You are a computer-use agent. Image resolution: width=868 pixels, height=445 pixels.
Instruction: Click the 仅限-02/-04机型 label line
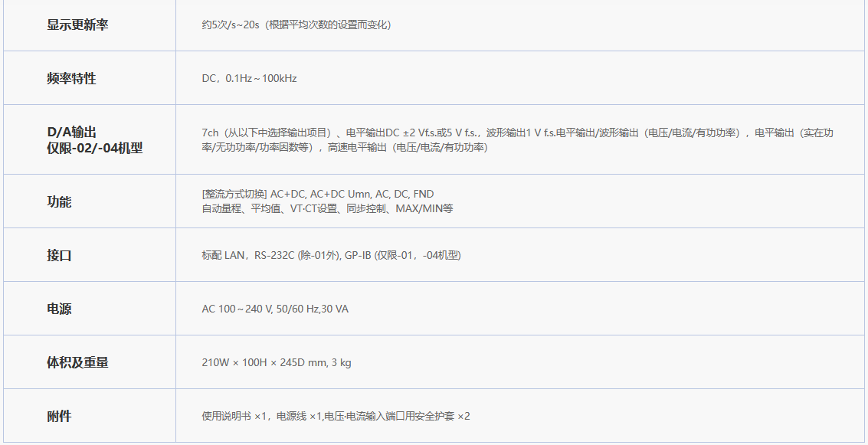pyautogui.click(x=94, y=148)
